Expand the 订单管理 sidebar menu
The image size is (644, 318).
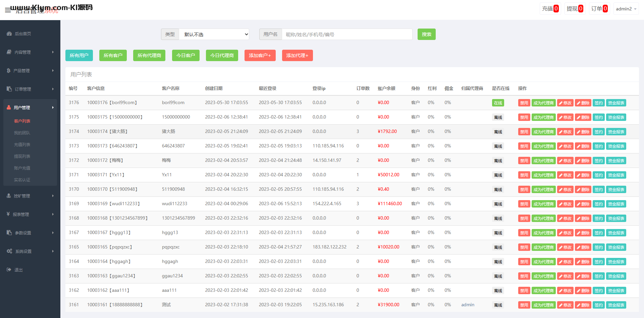tap(30, 89)
